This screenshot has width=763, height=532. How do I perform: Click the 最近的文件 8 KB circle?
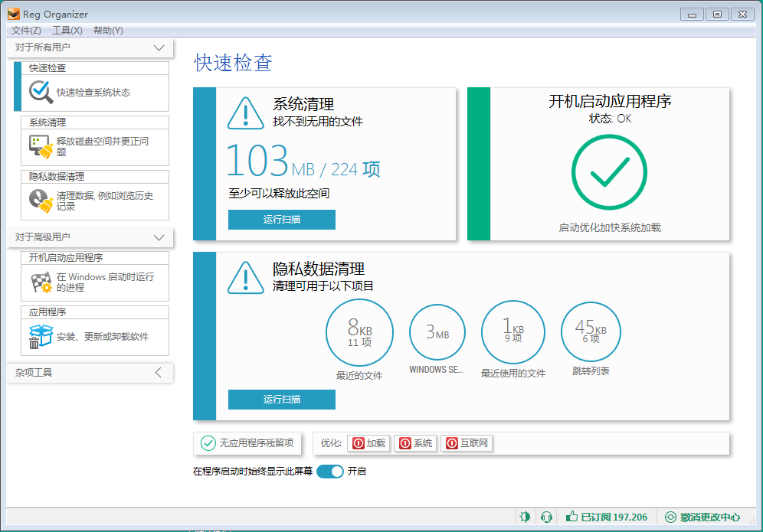[359, 332]
